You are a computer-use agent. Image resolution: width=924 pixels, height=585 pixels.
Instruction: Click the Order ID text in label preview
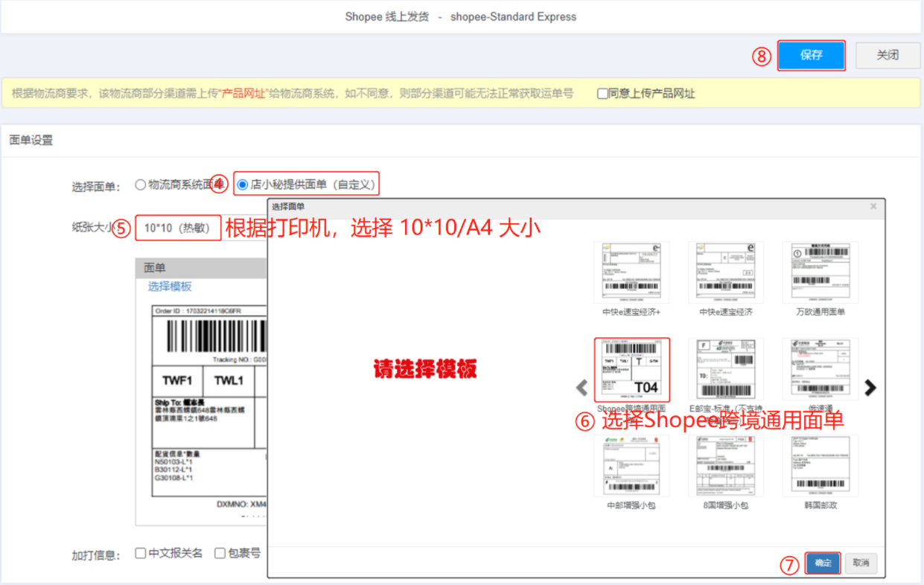coord(197,310)
